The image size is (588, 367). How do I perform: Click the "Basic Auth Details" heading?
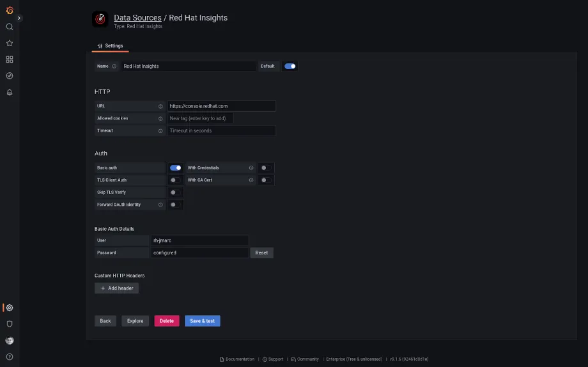click(114, 229)
